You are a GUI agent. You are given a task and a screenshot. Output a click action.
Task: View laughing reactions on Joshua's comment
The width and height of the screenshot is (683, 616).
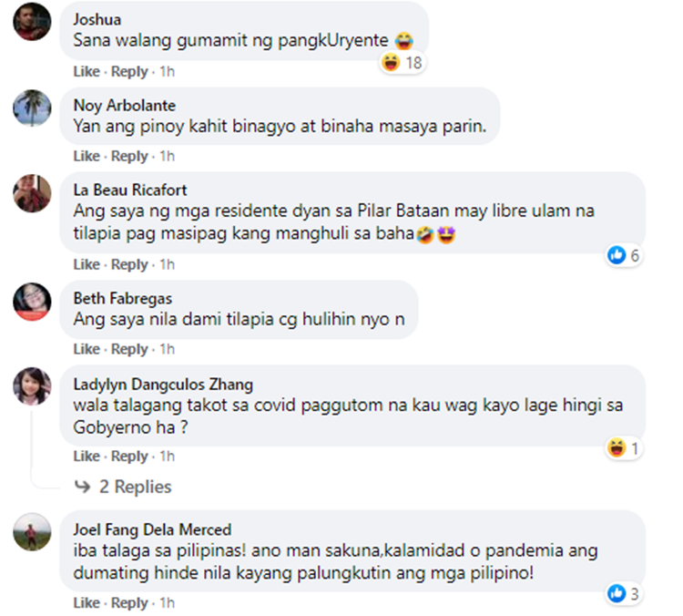(403, 62)
